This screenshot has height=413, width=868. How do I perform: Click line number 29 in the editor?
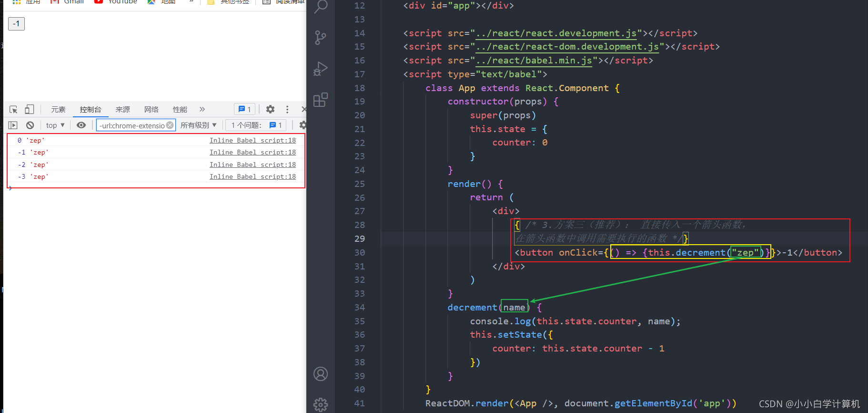(360, 239)
